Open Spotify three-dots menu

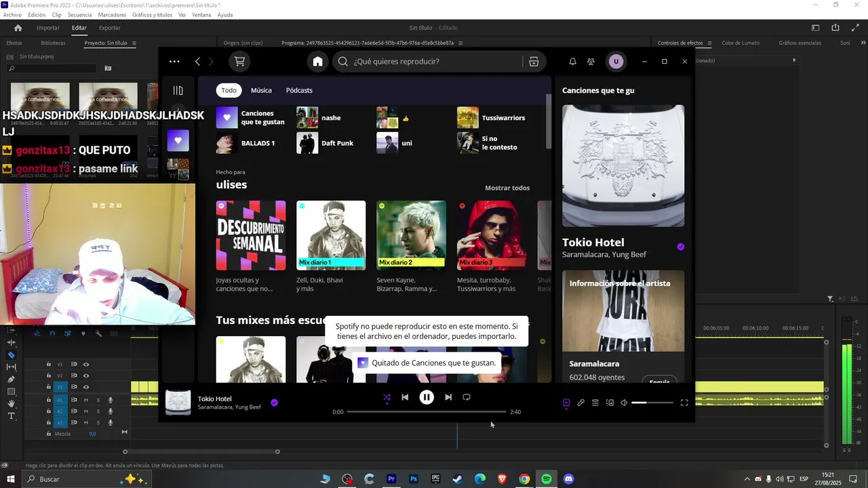[174, 61]
